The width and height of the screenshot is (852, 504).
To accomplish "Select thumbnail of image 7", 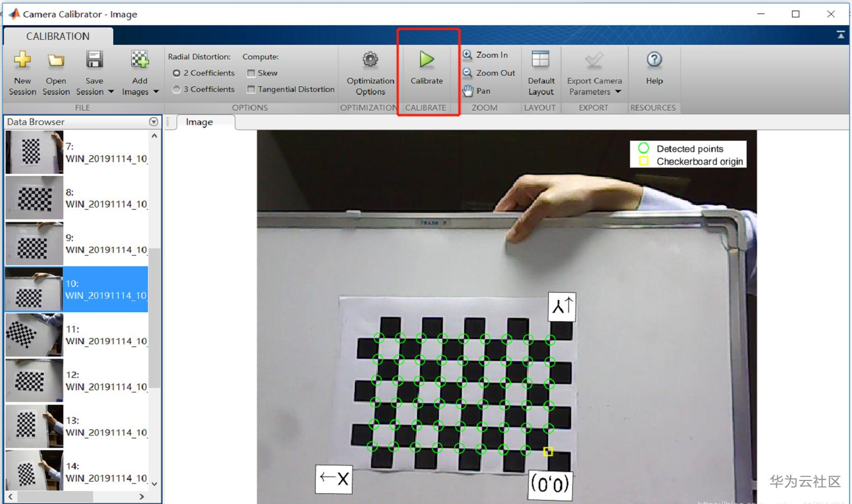I will (x=34, y=152).
